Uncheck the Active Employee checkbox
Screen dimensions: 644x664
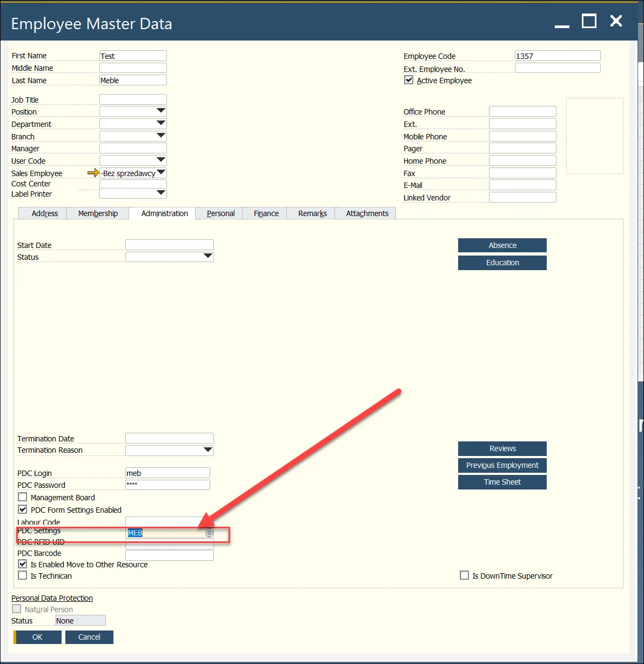(409, 79)
